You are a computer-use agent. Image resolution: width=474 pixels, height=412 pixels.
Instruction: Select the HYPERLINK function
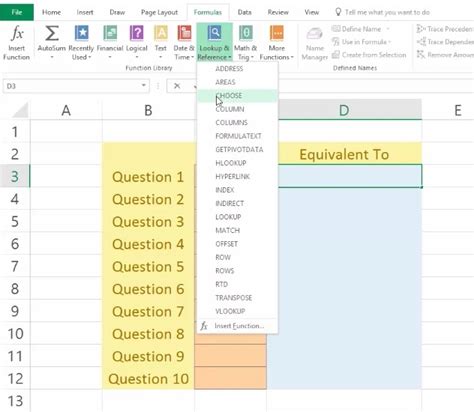237,176
